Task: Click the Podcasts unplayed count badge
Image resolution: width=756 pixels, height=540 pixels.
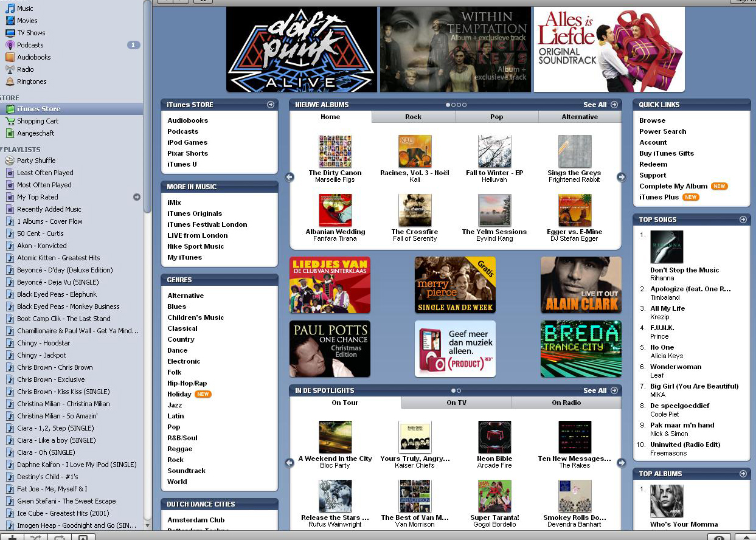Action: [x=133, y=45]
